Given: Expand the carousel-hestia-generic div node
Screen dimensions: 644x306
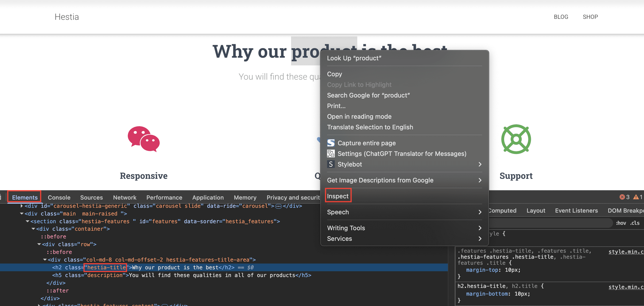Looking at the screenshot, I should [x=22, y=206].
